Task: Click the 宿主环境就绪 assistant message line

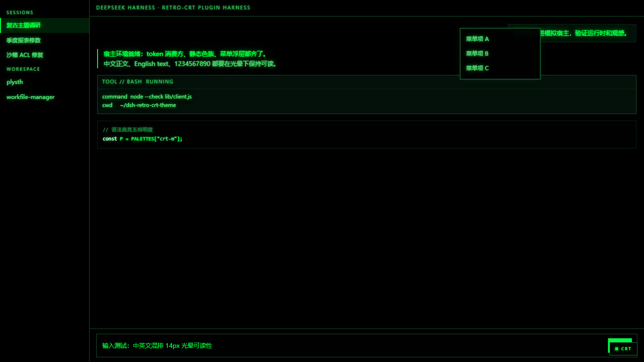Action: click(x=185, y=54)
